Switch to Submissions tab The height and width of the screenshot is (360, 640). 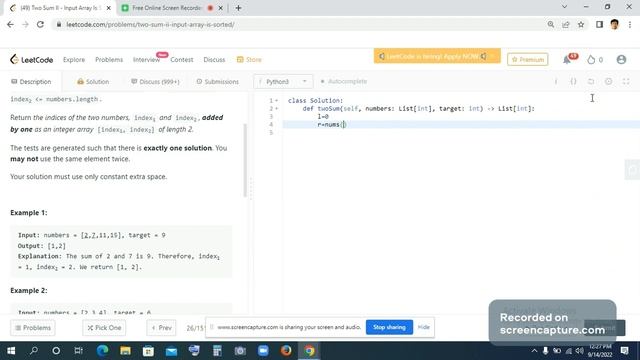218,82
